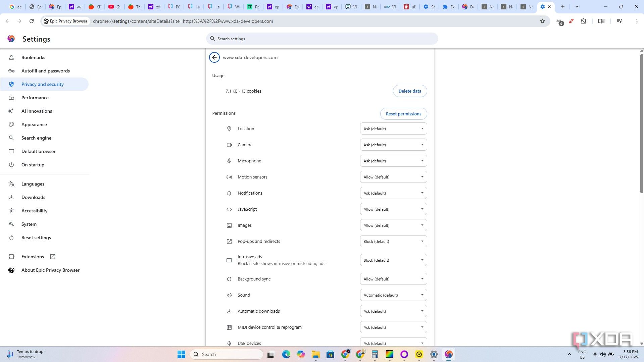Image resolution: width=644 pixels, height=362 pixels.
Task: Click the Search settings field
Action: tap(322, 39)
